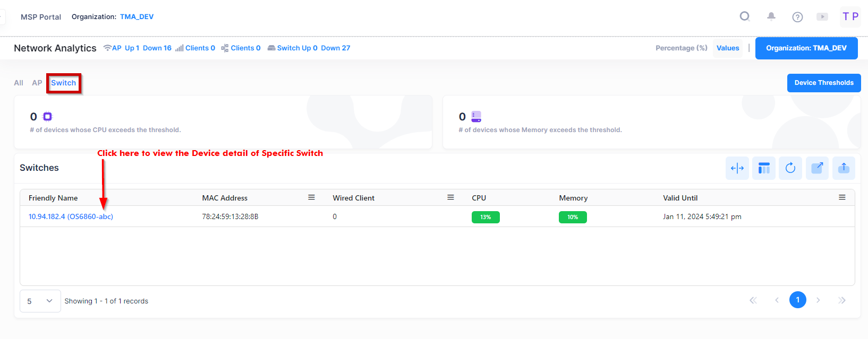Viewport: 868px width, 339px height.
Task: Open MSP Portal
Action: point(41,17)
